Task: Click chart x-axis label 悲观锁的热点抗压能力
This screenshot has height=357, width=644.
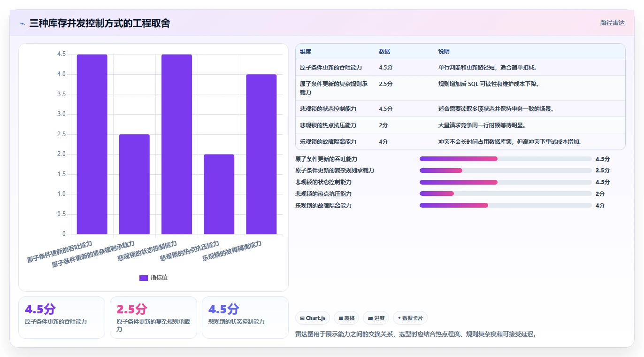Action: click(190, 251)
